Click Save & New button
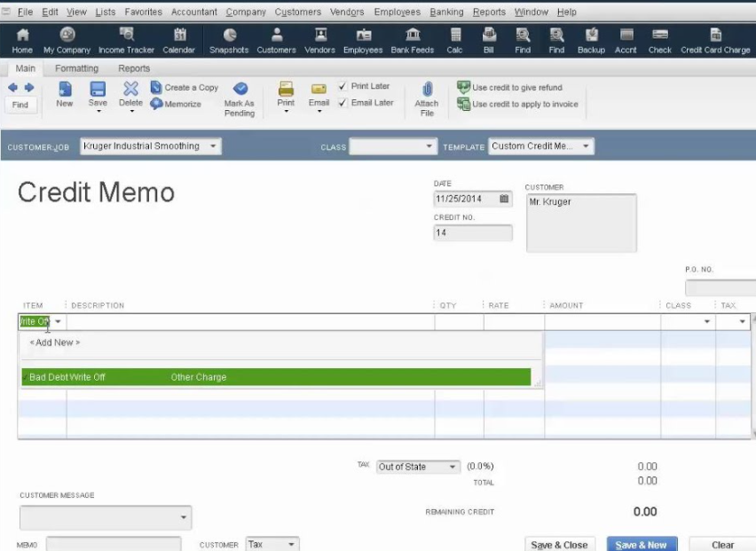 [x=642, y=545]
